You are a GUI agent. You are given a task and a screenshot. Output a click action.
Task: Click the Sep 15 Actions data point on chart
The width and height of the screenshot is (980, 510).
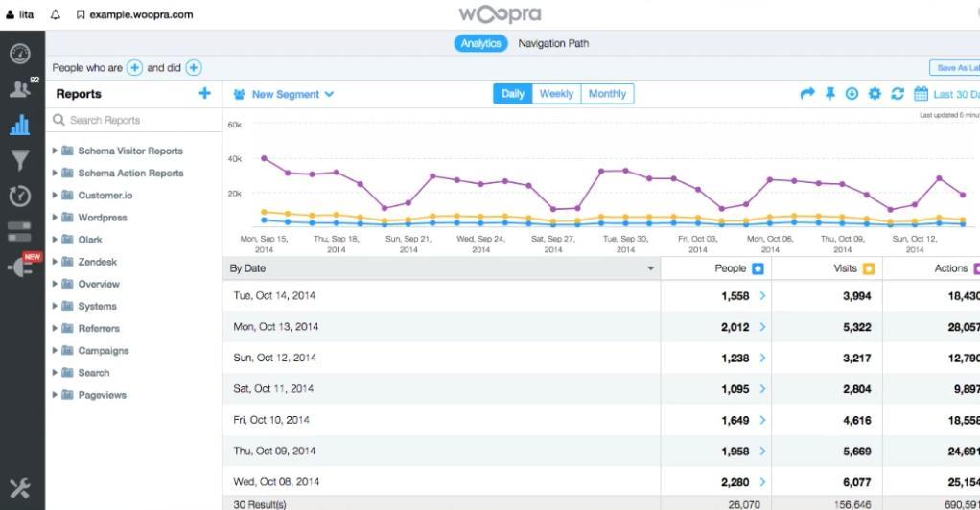[x=264, y=158]
